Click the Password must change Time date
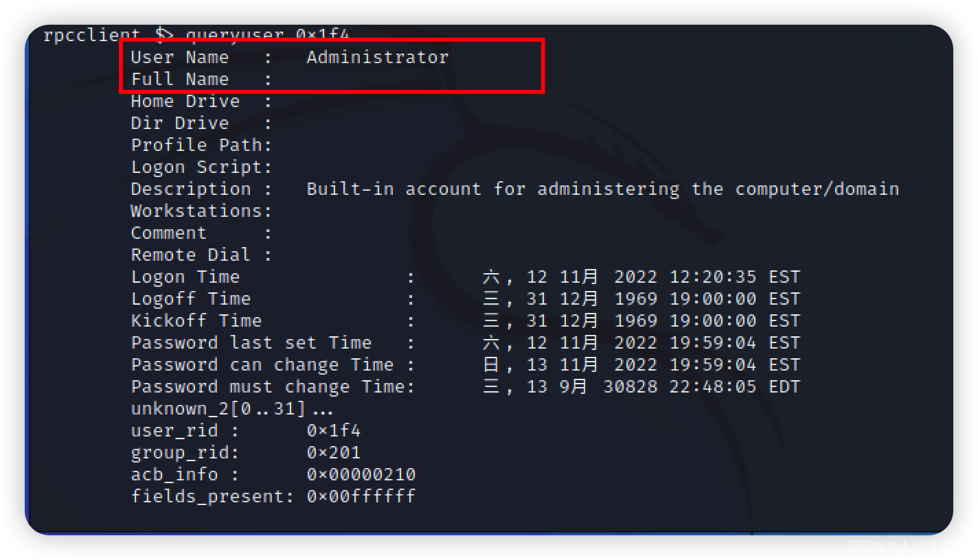Screen dimensions: 978x560 pos(641,386)
